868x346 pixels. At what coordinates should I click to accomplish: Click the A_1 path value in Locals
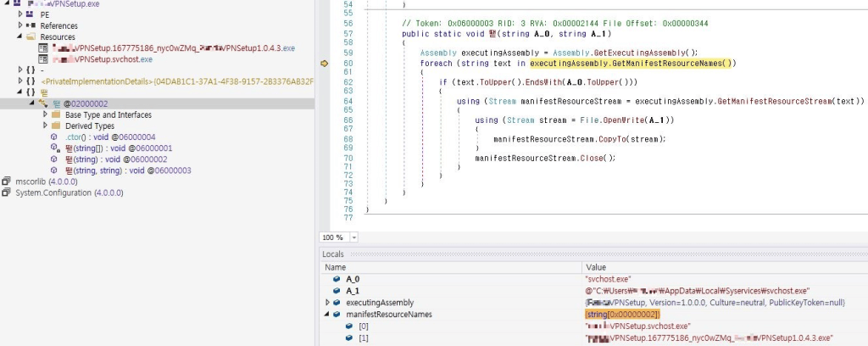pos(698,291)
